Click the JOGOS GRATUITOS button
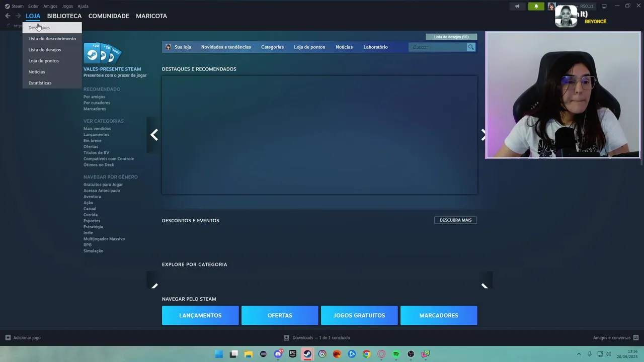The image size is (644, 362). pyautogui.click(x=359, y=315)
